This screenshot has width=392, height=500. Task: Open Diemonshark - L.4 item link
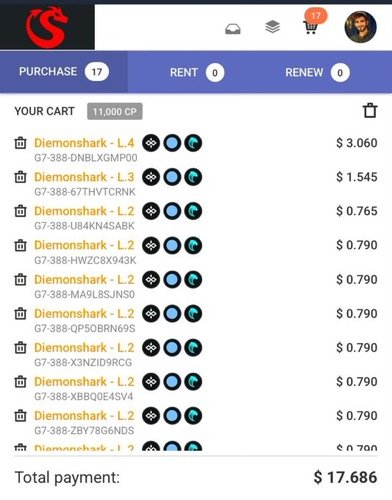(84, 143)
